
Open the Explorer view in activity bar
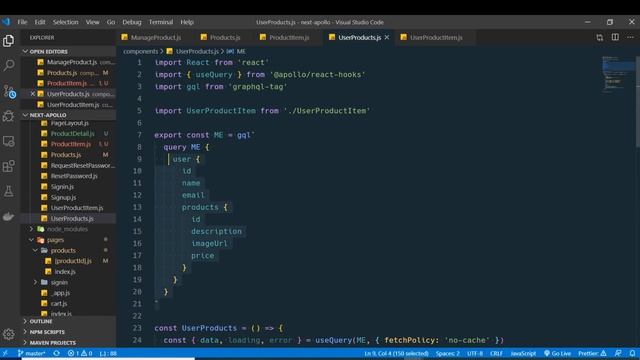[x=9, y=40]
